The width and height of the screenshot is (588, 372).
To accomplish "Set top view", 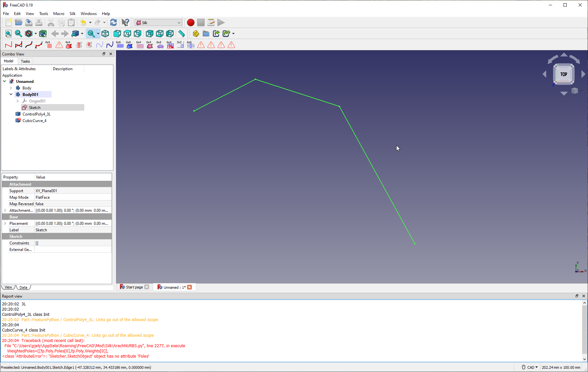I will pos(127,34).
